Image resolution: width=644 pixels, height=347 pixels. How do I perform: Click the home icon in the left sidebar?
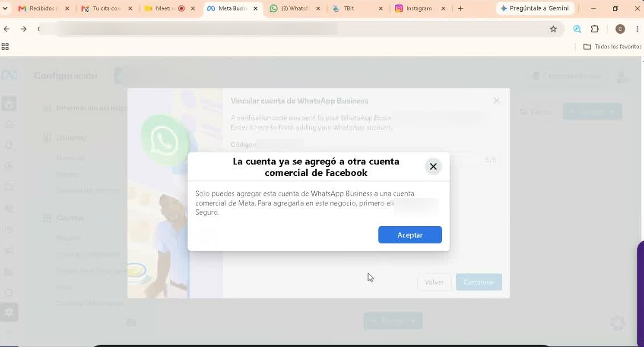[x=9, y=124]
